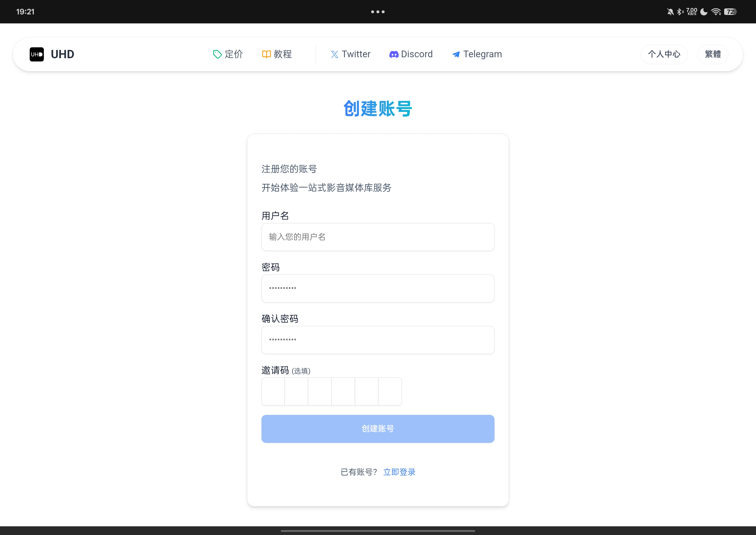Focus the 密码 password field
This screenshot has width=756, height=535.
[x=378, y=288]
